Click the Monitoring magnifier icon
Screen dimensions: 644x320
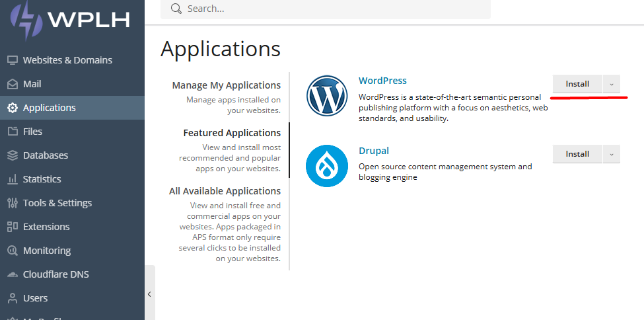pyautogui.click(x=13, y=251)
